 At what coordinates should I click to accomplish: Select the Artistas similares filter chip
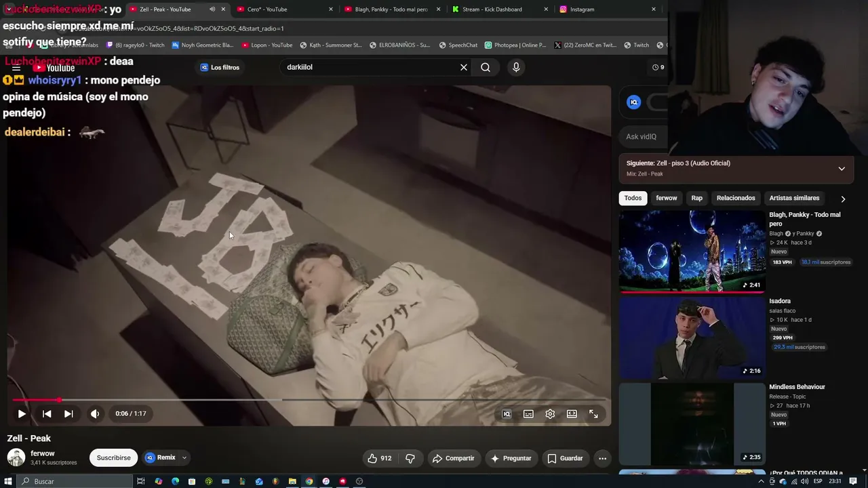(x=794, y=198)
